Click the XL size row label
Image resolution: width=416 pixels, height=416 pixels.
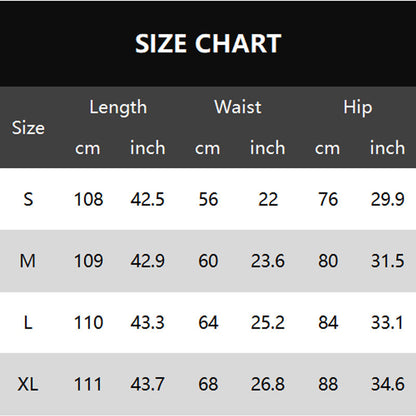pos(28,384)
